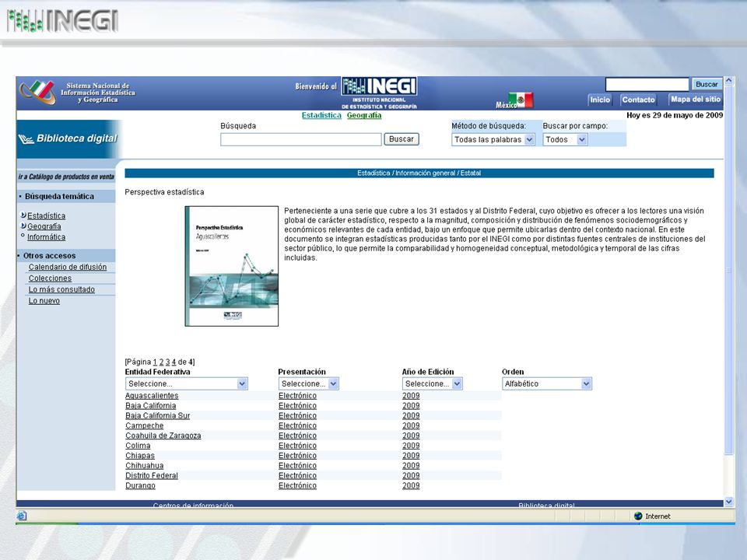This screenshot has width=747, height=560.
Task: Expand the Geografía arrow bullet in sidebar
Action: (x=23, y=226)
